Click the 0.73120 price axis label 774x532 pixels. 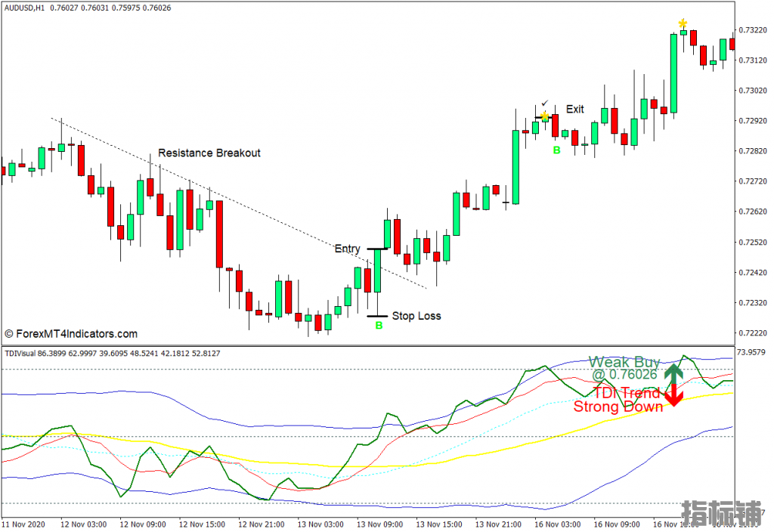point(753,60)
